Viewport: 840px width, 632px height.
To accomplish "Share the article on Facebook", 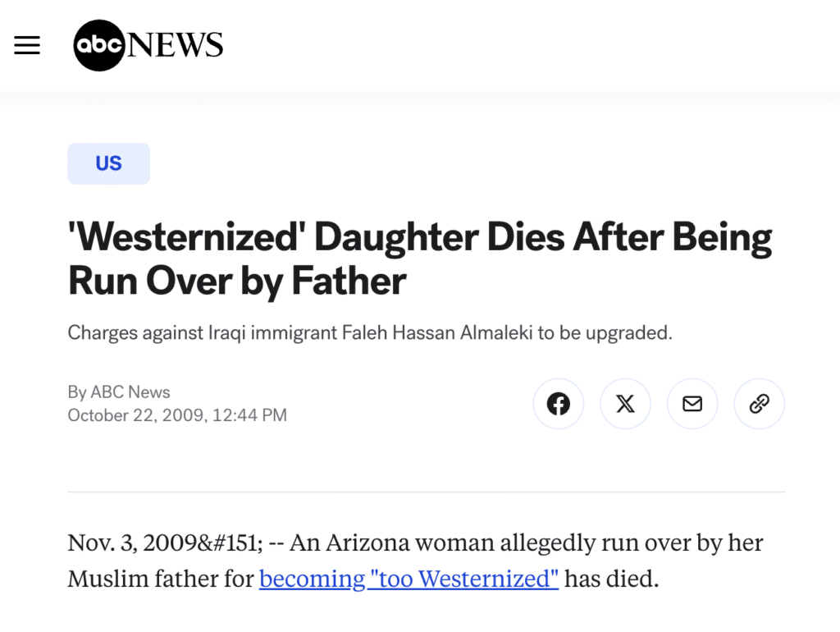I will pos(559,404).
